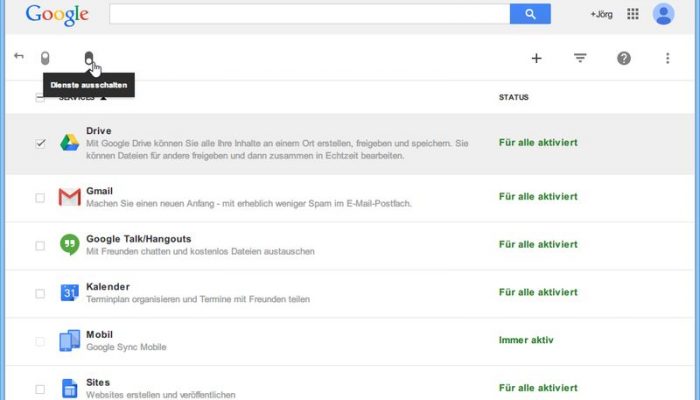Open the filter icon in toolbar

[x=580, y=58]
